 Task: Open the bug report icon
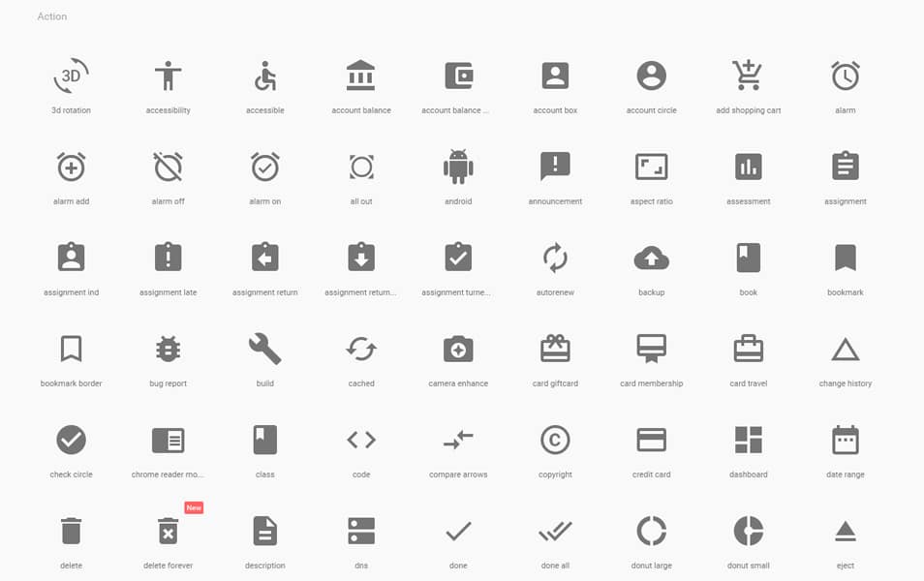click(167, 348)
